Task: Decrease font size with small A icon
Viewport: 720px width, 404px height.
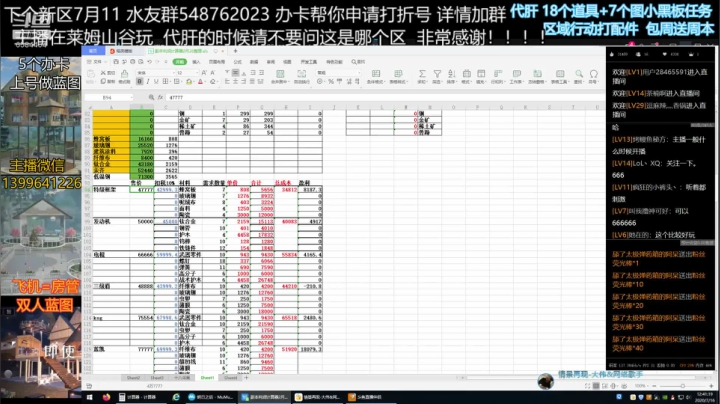Action: (x=212, y=73)
